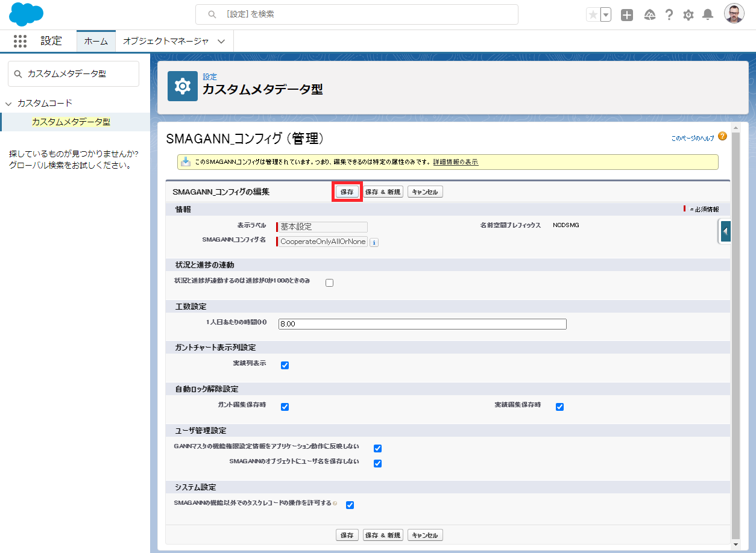This screenshot has width=756, height=553.
Task: Enable 進捗が0か100のときのみ checkbox
Action: click(329, 283)
